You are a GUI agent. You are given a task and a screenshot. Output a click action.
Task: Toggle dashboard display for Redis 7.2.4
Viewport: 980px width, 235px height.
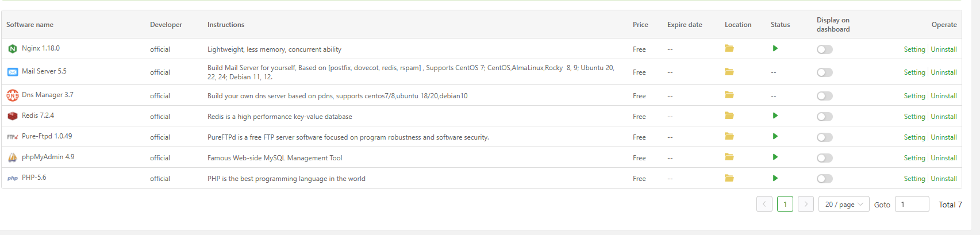pos(824,117)
